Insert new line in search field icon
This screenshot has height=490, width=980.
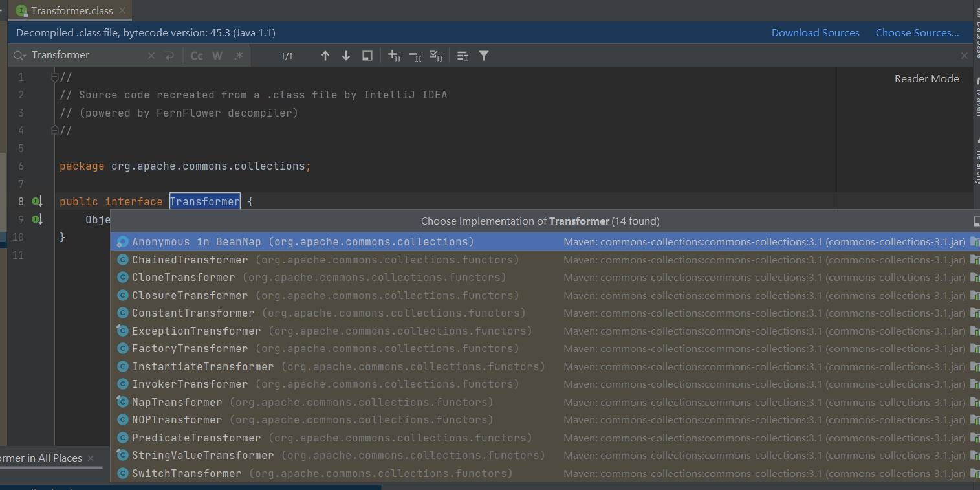click(x=169, y=56)
